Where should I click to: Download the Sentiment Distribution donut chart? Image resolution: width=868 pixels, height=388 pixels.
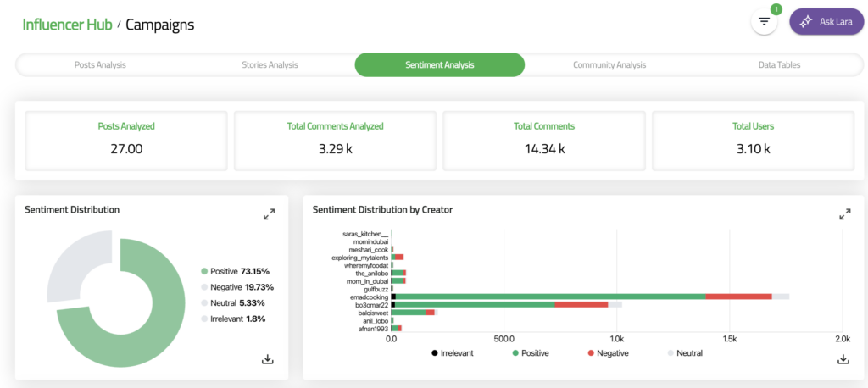(x=268, y=359)
